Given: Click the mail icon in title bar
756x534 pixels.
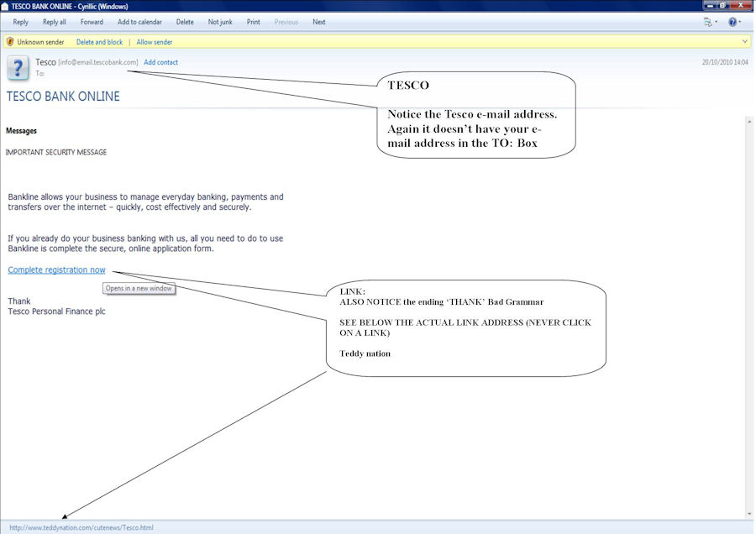Looking at the screenshot, I should (x=6, y=6).
